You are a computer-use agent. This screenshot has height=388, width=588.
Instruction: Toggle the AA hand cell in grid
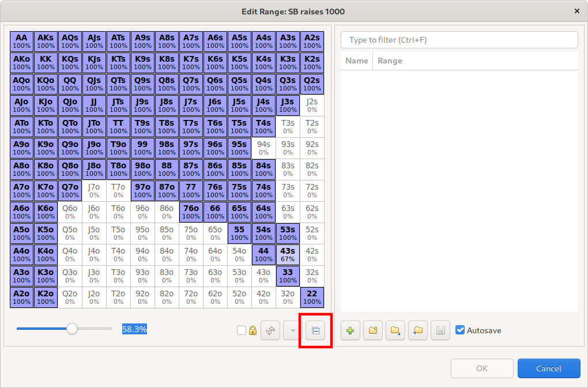coord(21,42)
